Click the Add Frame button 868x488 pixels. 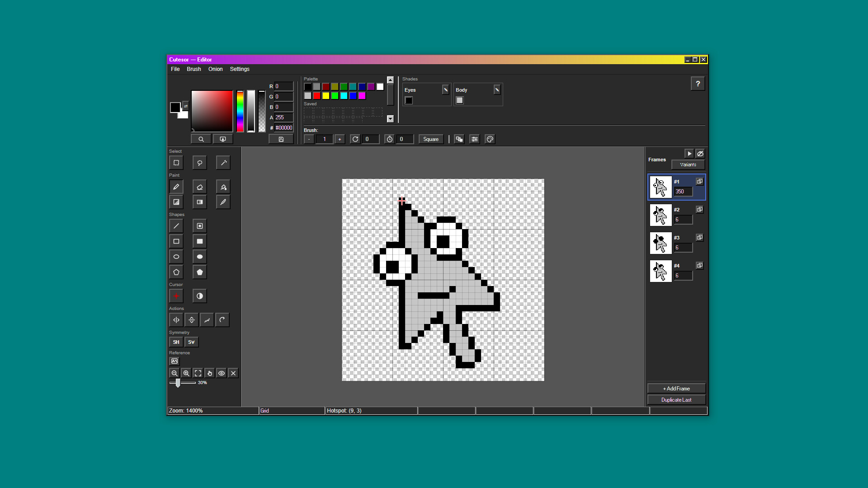677,389
